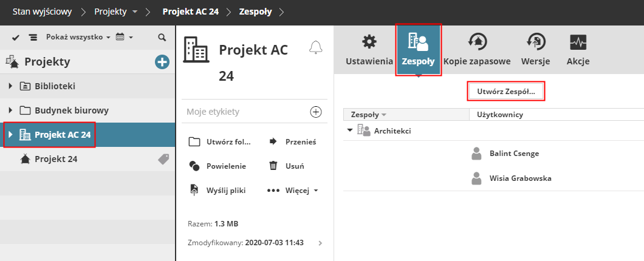644x261 pixels.
Task: Open the Więcej dropdown menu
Action: (x=294, y=190)
